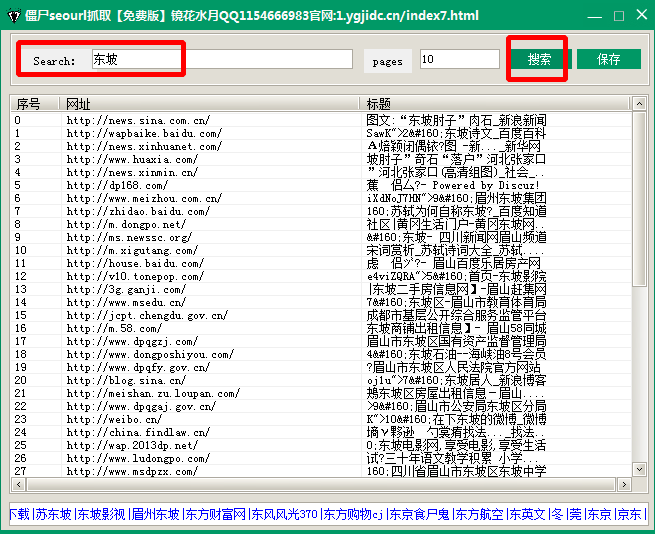This screenshot has height=534, width=655.
Task: Select row http://ms.newssc.org/
Action: coord(321,237)
